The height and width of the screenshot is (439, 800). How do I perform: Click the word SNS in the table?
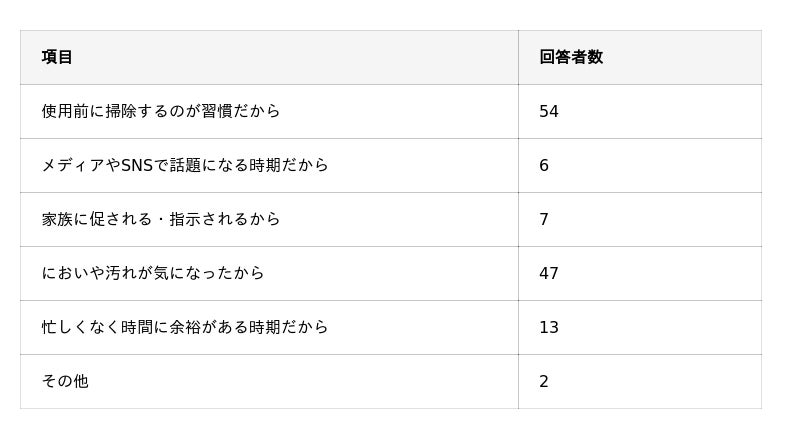(137, 165)
